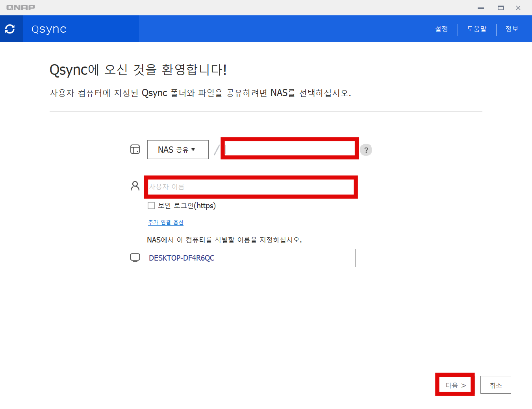Click the 사용자 이름 input field
This screenshot has height=409, width=532.
coord(251,187)
